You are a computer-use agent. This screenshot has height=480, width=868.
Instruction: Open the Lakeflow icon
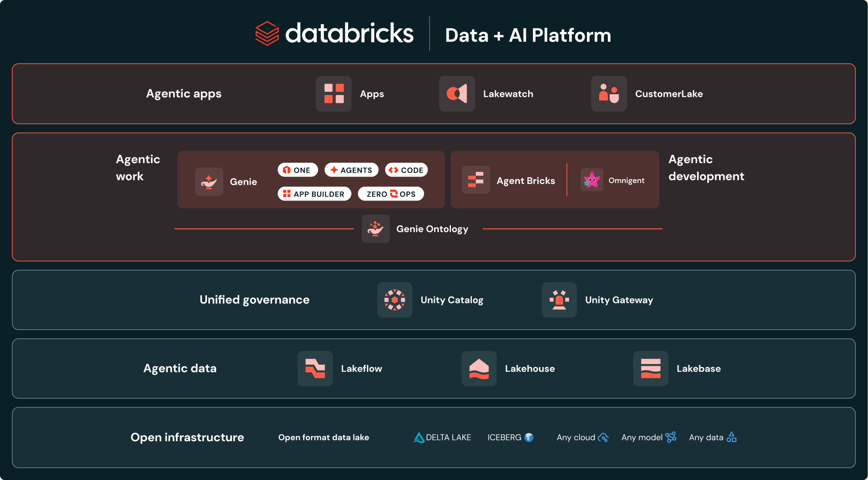tap(315, 368)
